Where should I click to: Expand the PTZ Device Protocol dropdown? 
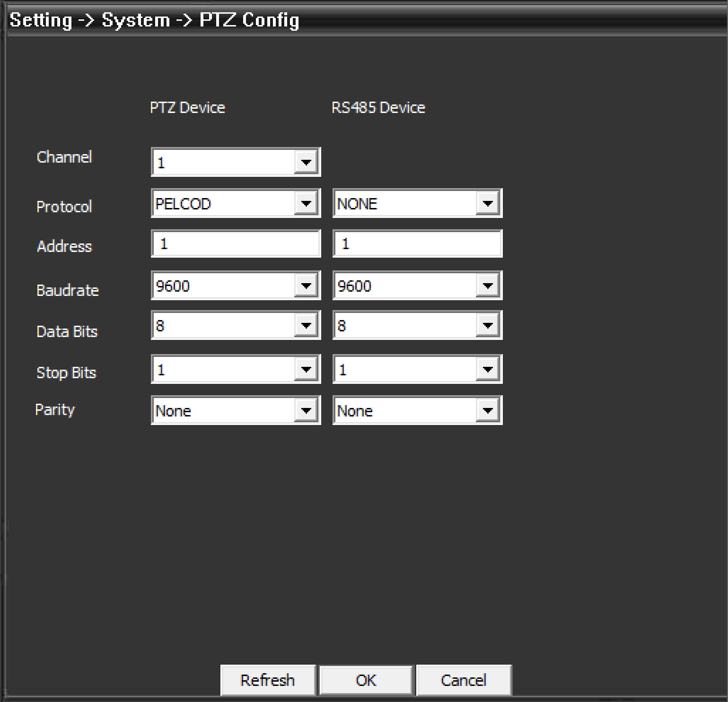pyautogui.click(x=306, y=203)
